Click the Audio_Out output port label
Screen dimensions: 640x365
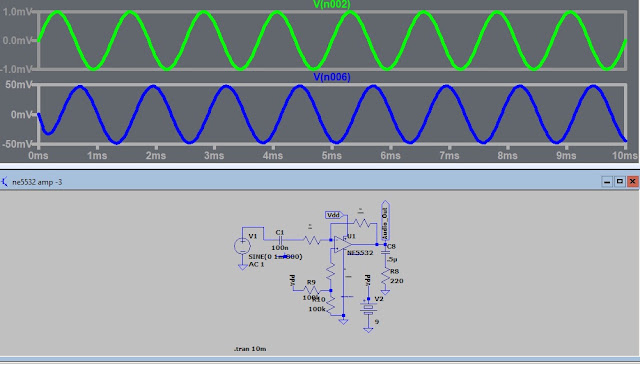[x=385, y=220]
